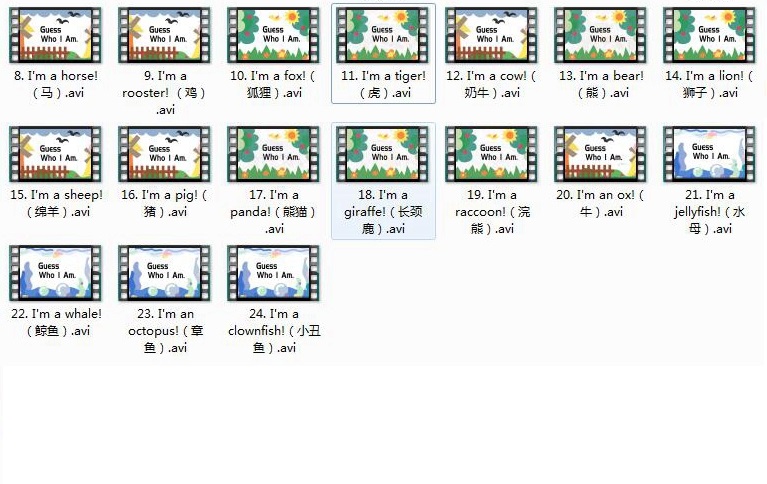The image size is (767, 484).
Task: Click the raccoon video file icon
Action: click(x=492, y=153)
